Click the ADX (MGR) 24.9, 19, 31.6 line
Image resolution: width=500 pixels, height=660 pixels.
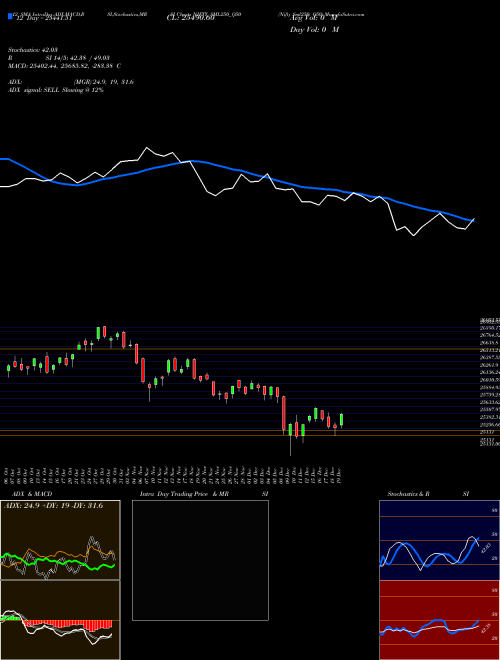(71, 82)
